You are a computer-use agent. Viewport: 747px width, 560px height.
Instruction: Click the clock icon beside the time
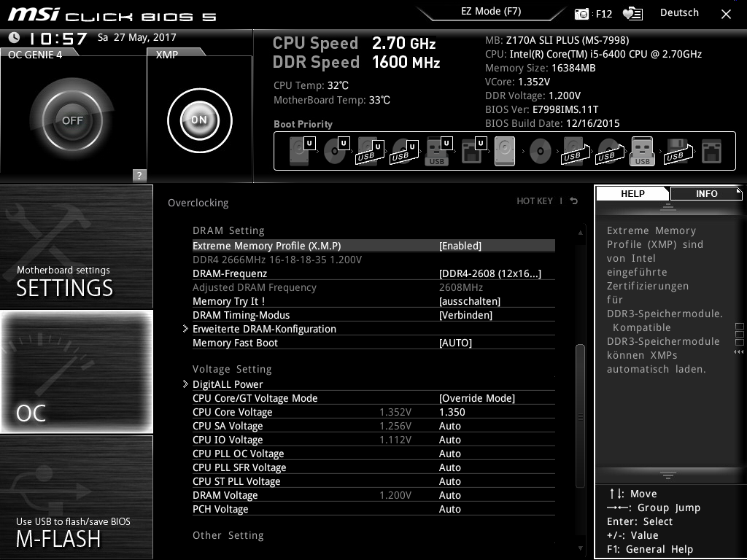click(15, 37)
